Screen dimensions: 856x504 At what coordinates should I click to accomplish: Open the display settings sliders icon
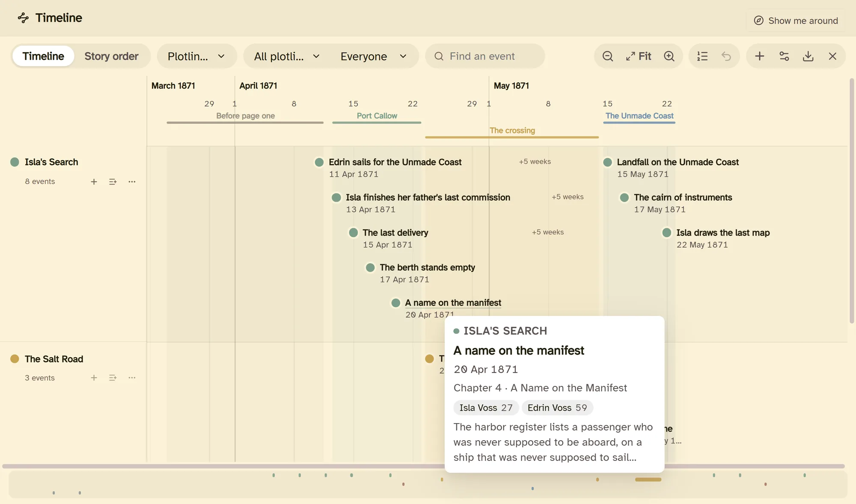pos(784,56)
